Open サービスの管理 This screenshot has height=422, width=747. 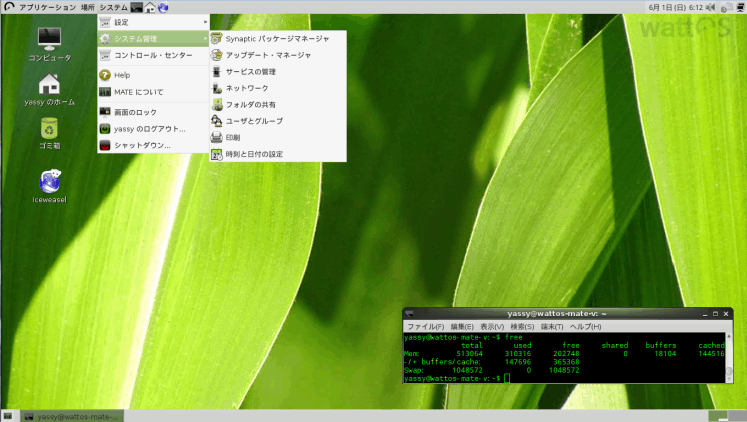278,71
